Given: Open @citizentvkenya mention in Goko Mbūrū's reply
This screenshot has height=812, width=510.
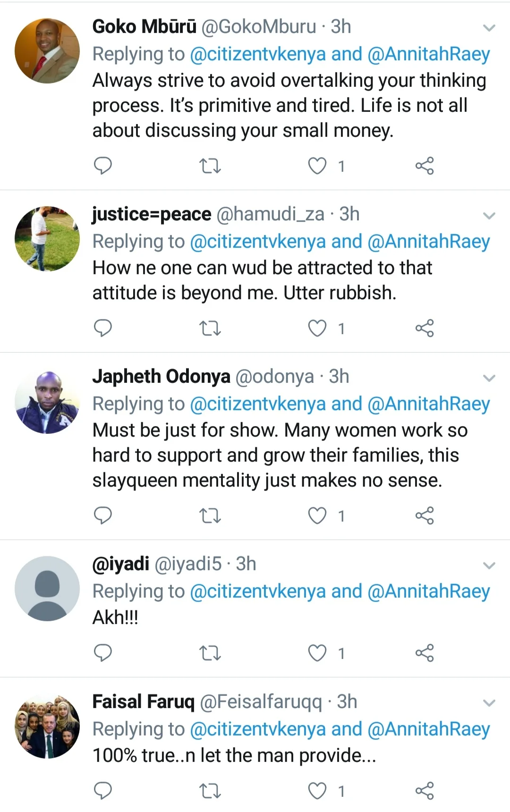Looking at the screenshot, I should [x=258, y=54].
